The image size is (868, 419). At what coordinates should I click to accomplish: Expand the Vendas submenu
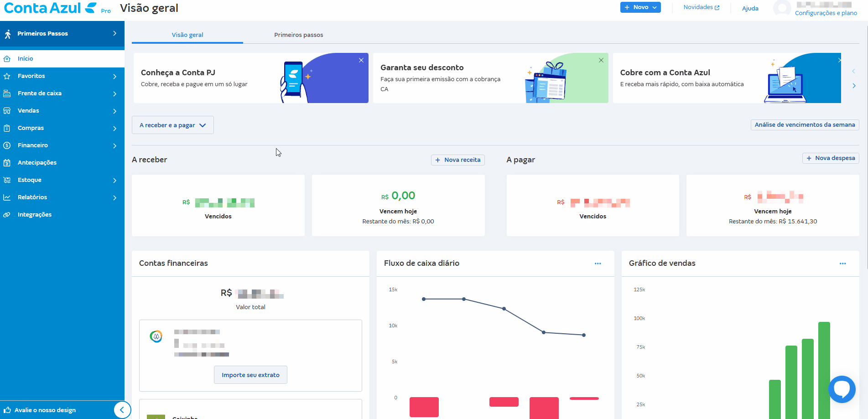point(114,111)
